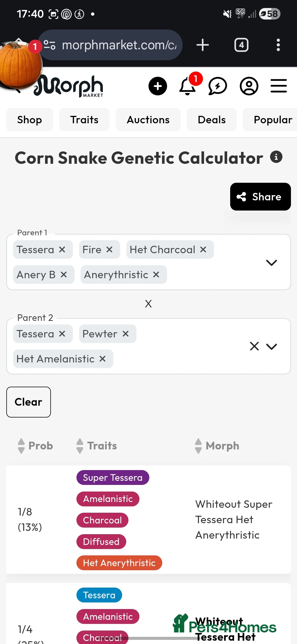Open the messages chat bubble icon
This screenshot has height=644, width=297.
[x=218, y=86]
